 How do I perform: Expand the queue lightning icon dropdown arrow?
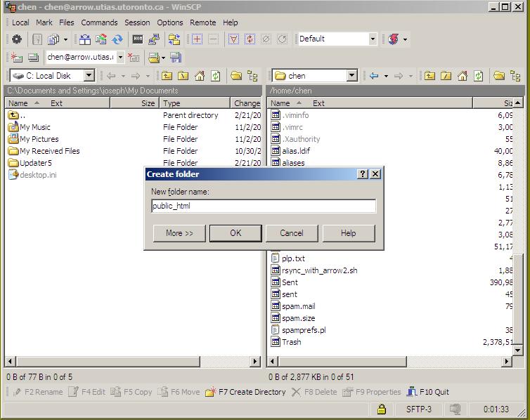click(405, 39)
